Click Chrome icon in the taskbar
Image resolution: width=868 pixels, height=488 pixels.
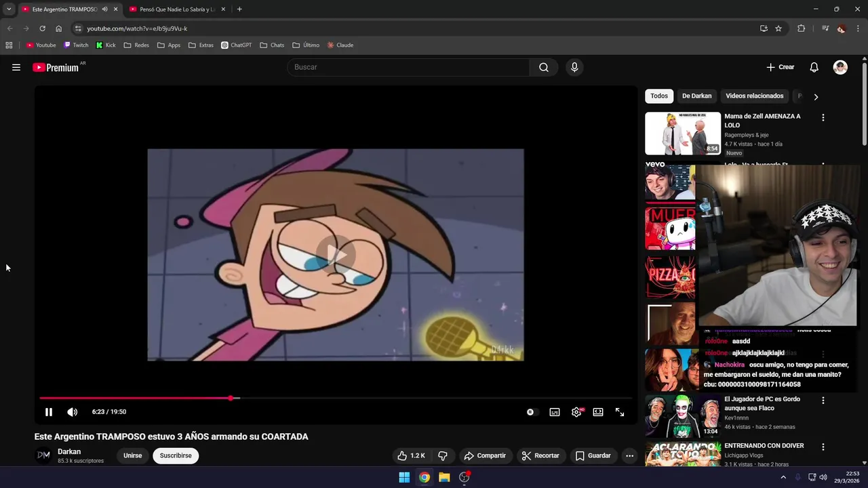[424, 477]
